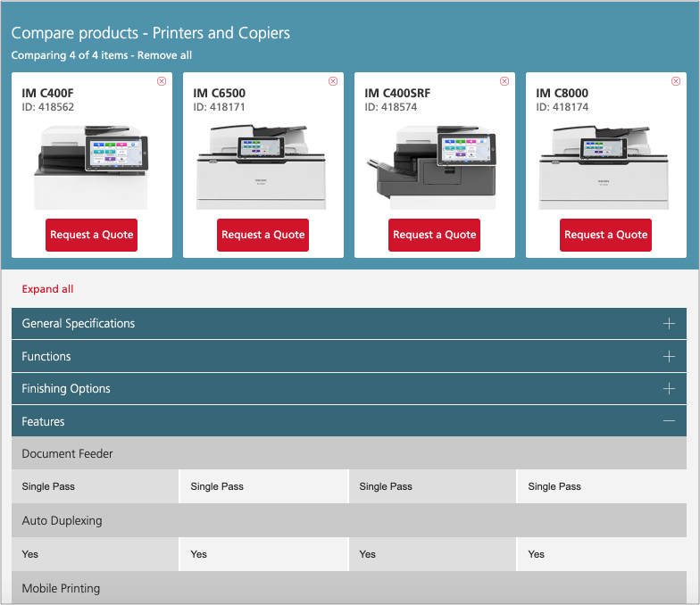The width and height of the screenshot is (700, 605).
Task: Open IM C6500 printer image
Action: click(261, 167)
